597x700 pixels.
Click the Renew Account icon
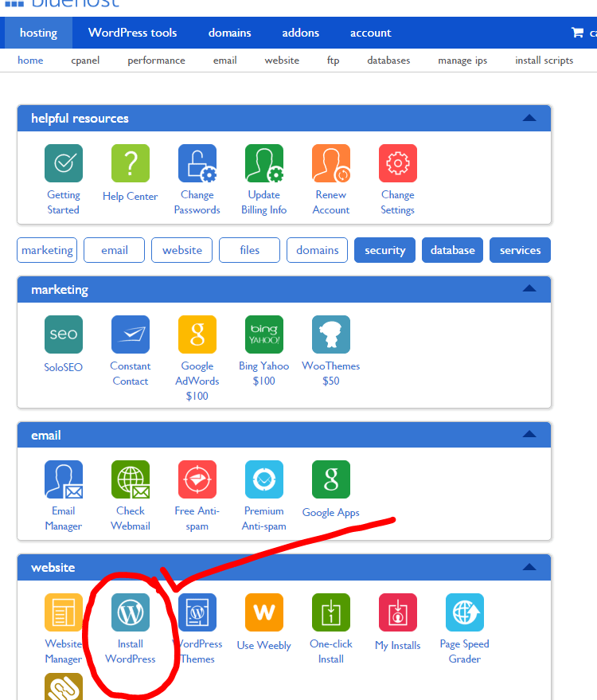(331, 163)
